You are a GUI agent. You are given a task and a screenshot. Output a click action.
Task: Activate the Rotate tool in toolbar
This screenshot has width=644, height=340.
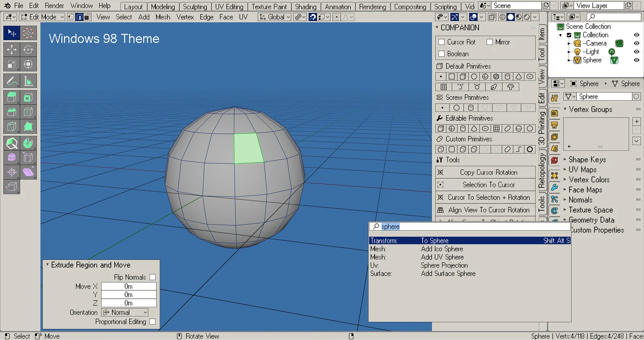click(28, 49)
